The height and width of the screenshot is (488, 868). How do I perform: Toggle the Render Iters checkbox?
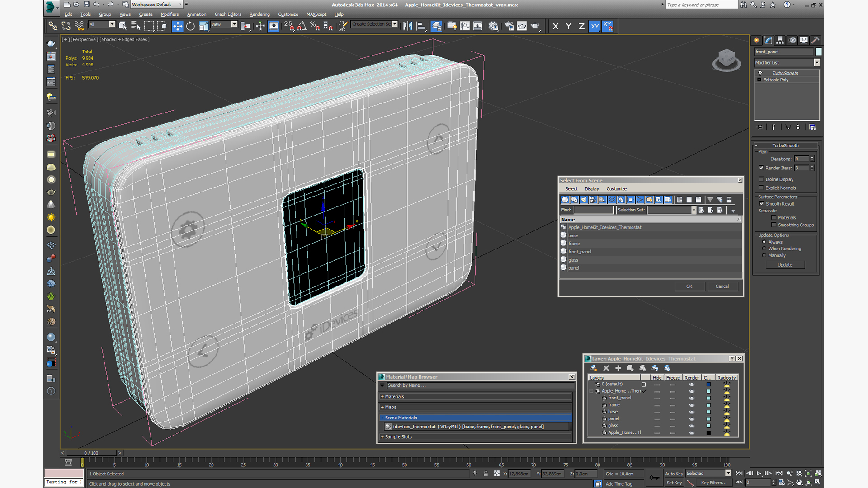[761, 168]
